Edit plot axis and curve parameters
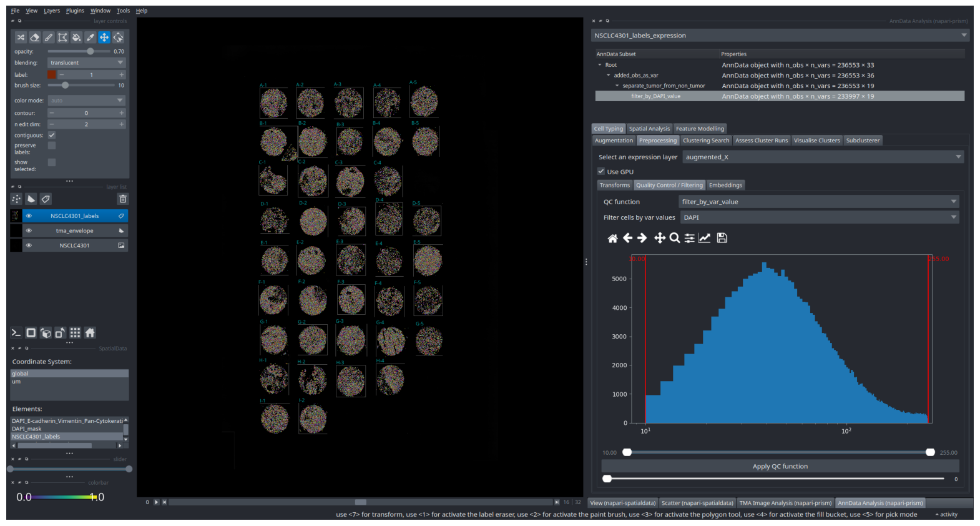This screenshot has width=980, height=526. pos(704,238)
